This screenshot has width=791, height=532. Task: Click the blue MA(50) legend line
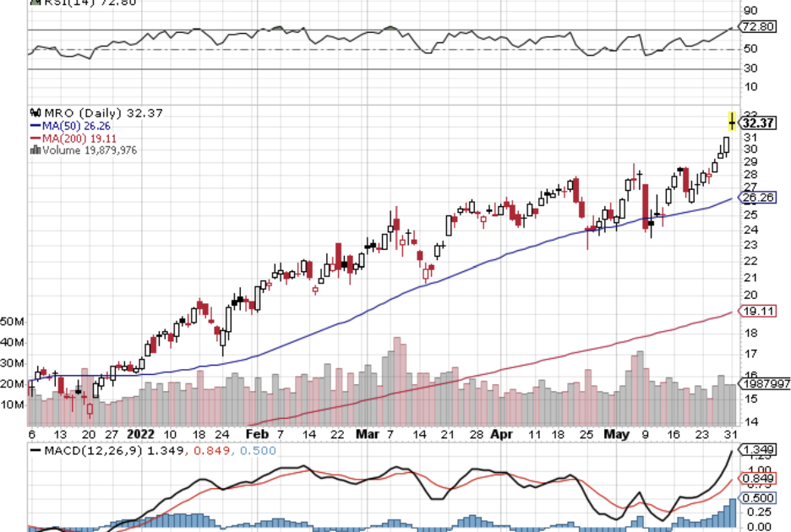pos(35,125)
